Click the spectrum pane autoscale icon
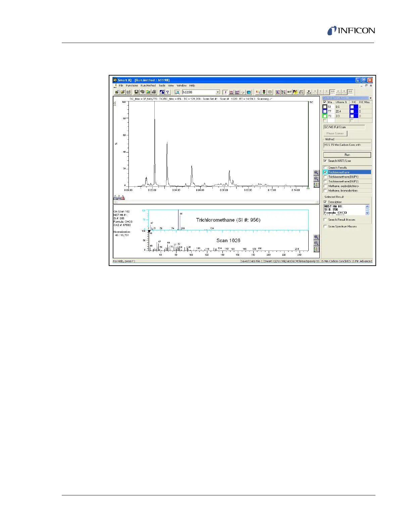The height and width of the screenshot is (532, 410). coord(316,249)
